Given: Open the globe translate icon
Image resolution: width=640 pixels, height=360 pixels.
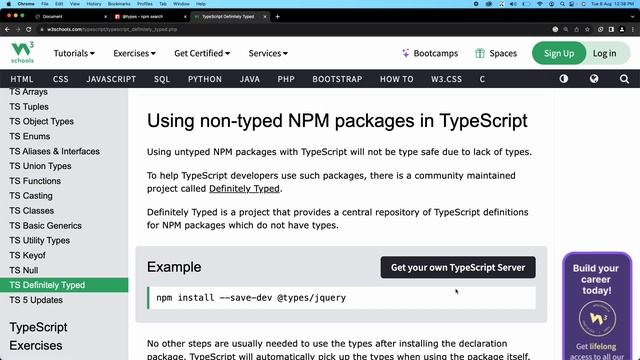Looking at the screenshot, I should click(594, 79).
